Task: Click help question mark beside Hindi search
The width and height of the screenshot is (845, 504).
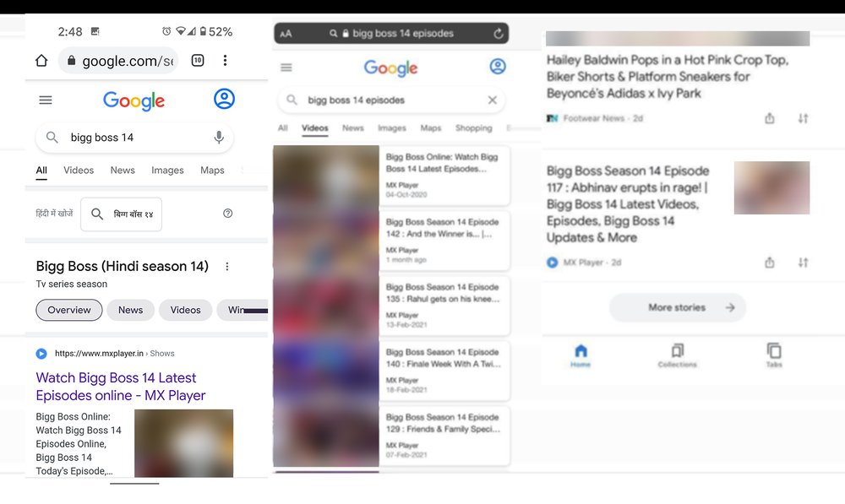Action: coord(228,214)
